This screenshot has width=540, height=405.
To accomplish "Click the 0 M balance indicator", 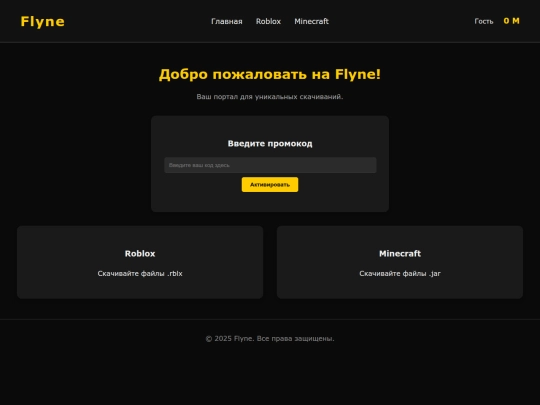I will click(511, 21).
